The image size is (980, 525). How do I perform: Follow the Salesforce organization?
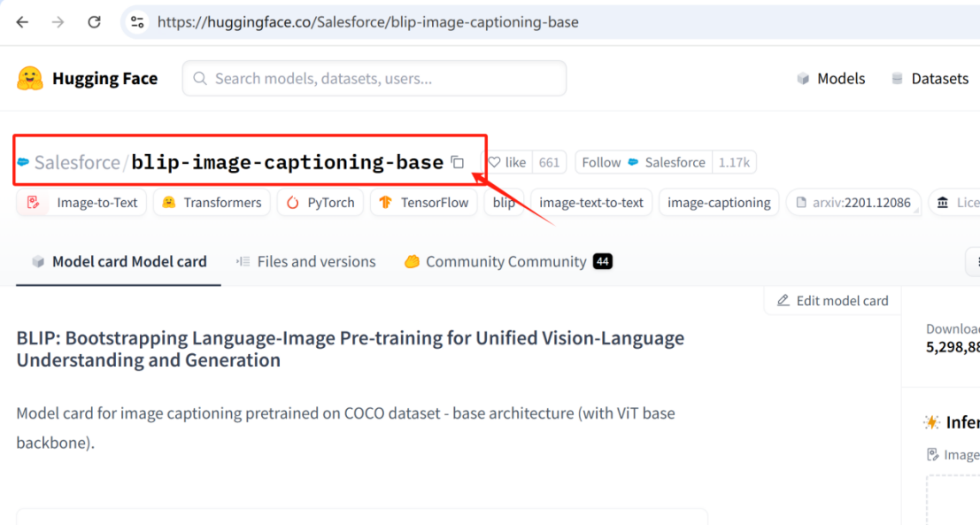[x=601, y=162]
